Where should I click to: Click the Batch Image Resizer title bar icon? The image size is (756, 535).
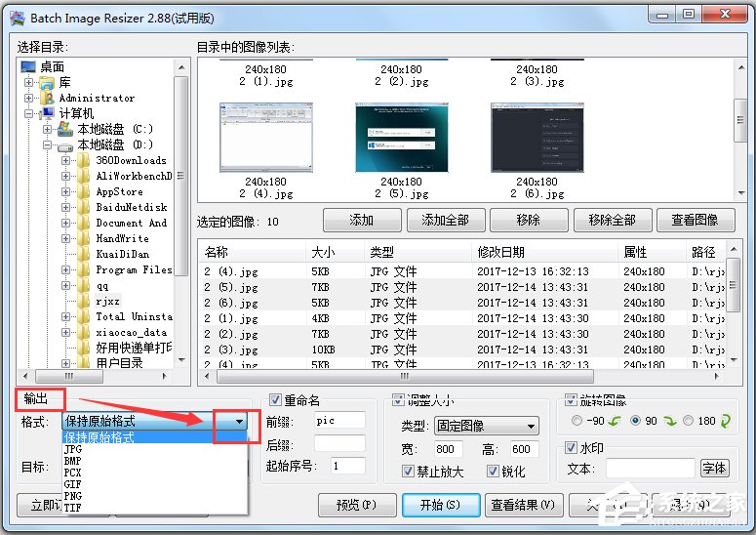tap(18, 19)
